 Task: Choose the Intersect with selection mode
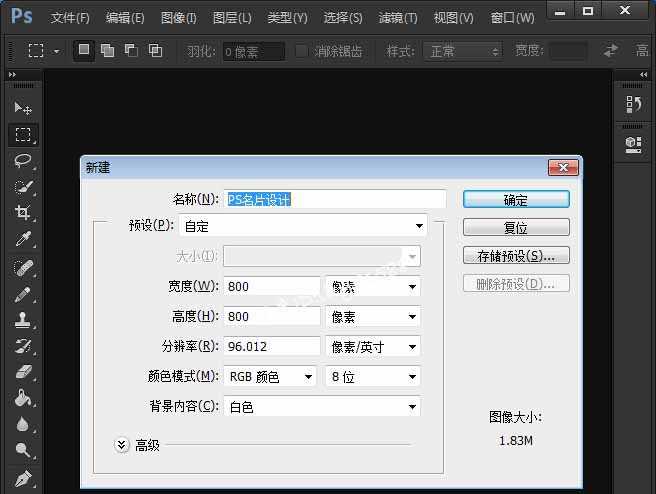(x=155, y=51)
